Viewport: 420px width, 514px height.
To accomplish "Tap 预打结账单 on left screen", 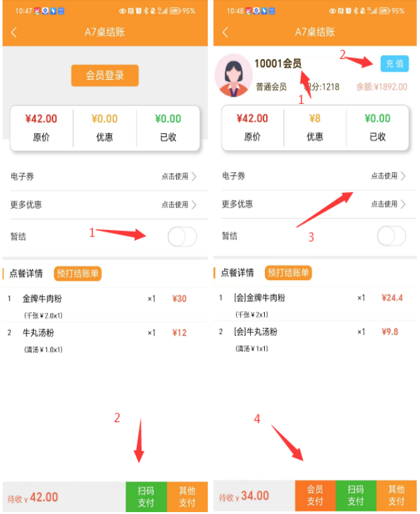I will point(78,273).
